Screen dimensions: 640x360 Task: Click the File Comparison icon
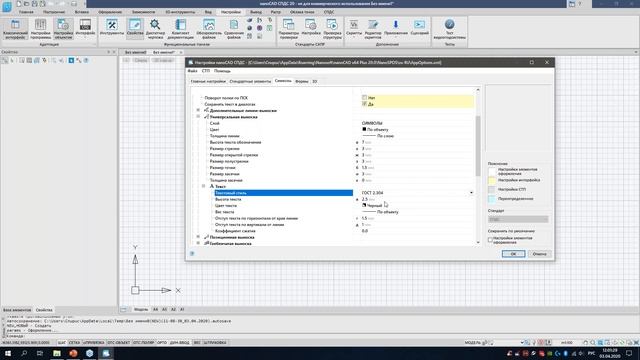pos(234,29)
